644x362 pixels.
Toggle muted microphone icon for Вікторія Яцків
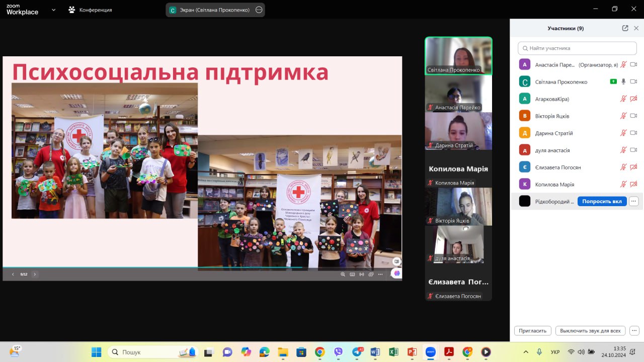(623, 116)
